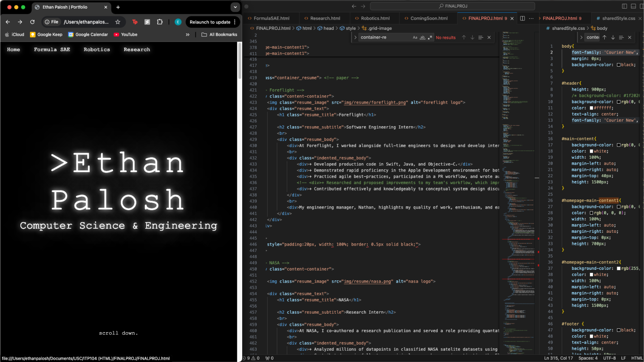Open the FINALPROJ command center search
644x362 pixels.
452,6
